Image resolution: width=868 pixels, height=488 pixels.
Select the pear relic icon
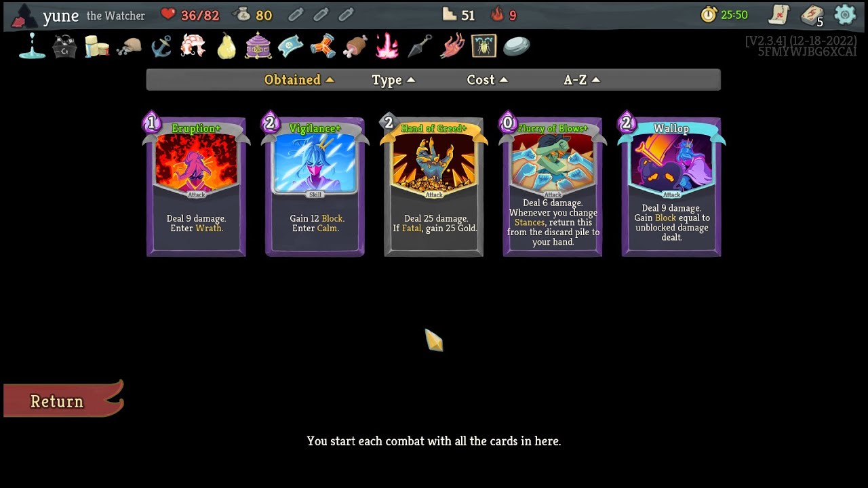(226, 46)
